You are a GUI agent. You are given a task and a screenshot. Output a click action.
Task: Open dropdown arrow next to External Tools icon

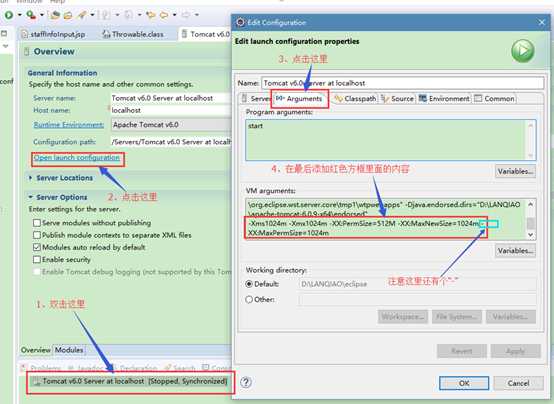pos(42,15)
